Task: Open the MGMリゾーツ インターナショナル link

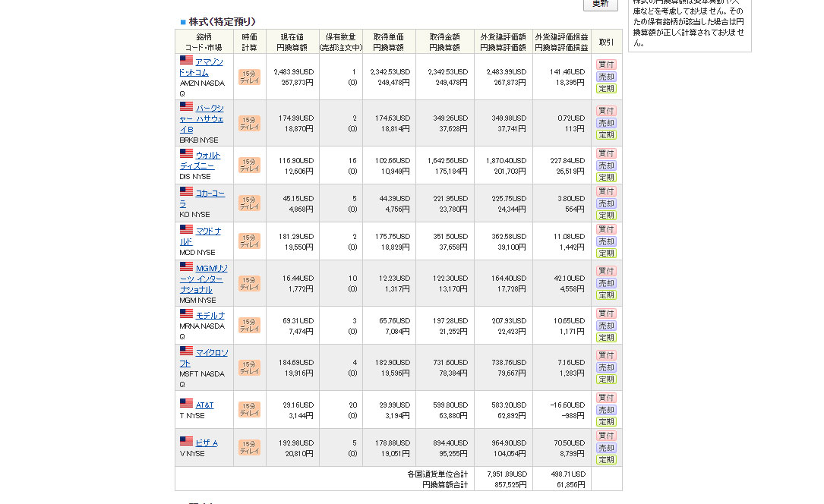Action: point(204,279)
